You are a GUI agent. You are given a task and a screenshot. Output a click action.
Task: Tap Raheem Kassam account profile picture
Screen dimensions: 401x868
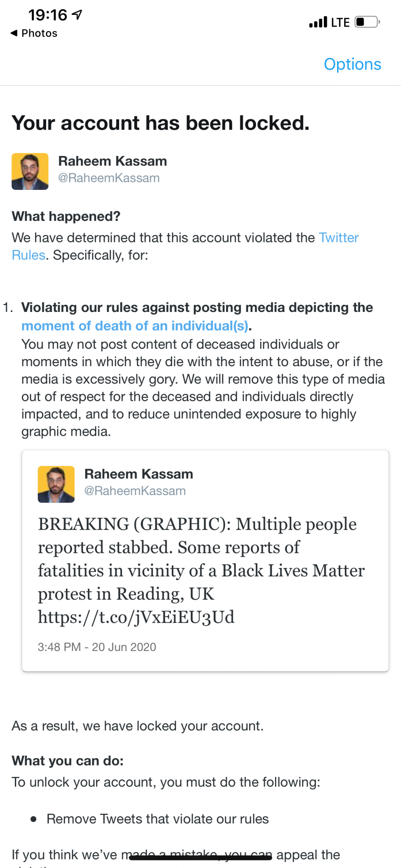30,171
